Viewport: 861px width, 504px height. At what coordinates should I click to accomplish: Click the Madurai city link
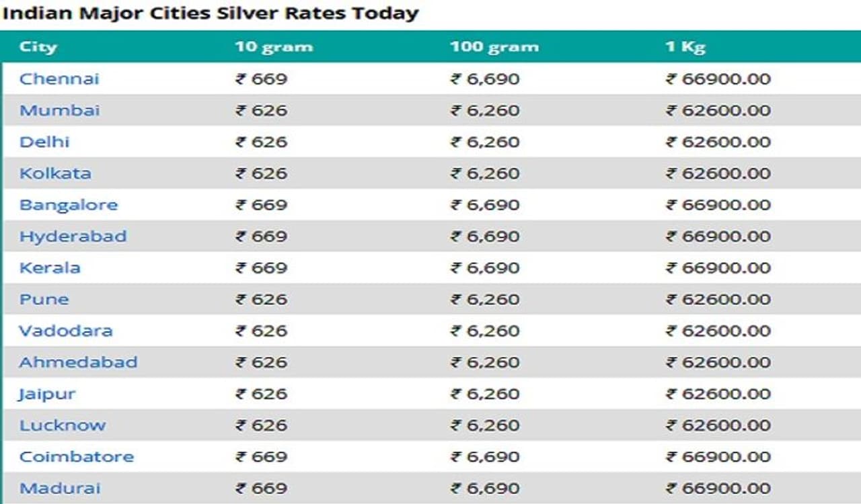tap(59, 489)
